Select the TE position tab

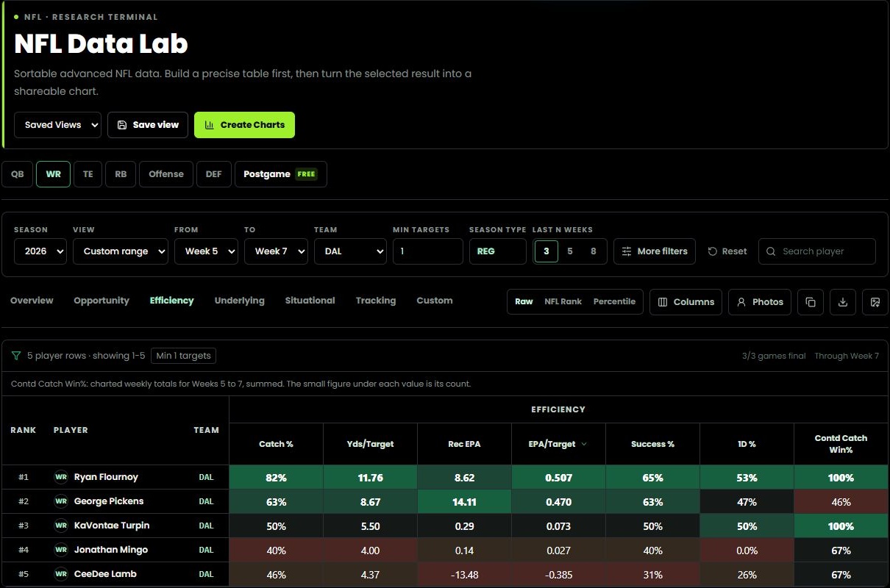pos(88,174)
